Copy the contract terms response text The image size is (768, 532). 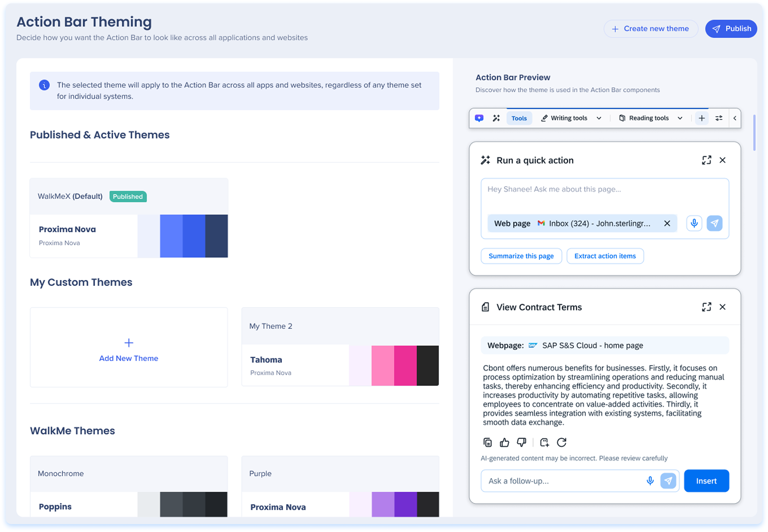click(x=487, y=442)
